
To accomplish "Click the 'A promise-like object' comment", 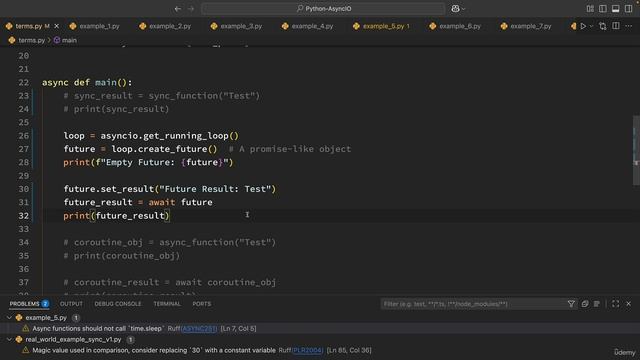I will pos(290,149).
